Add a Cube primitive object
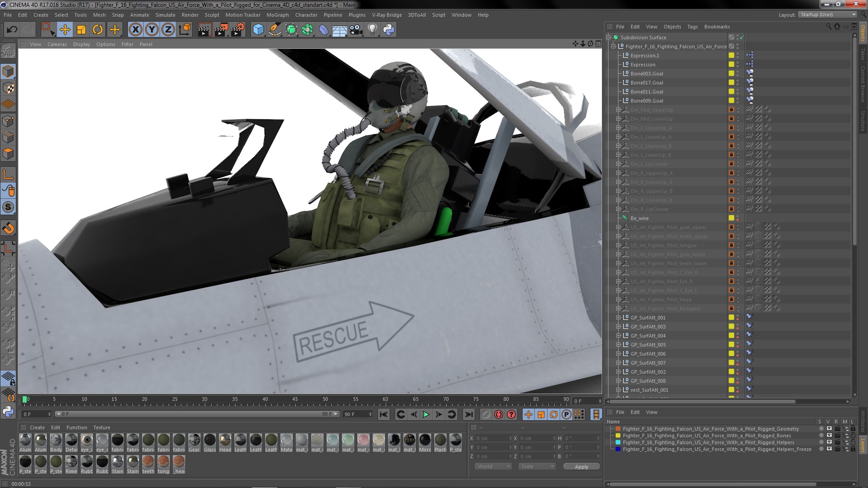The height and width of the screenshot is (488, 868). [258, 30]
